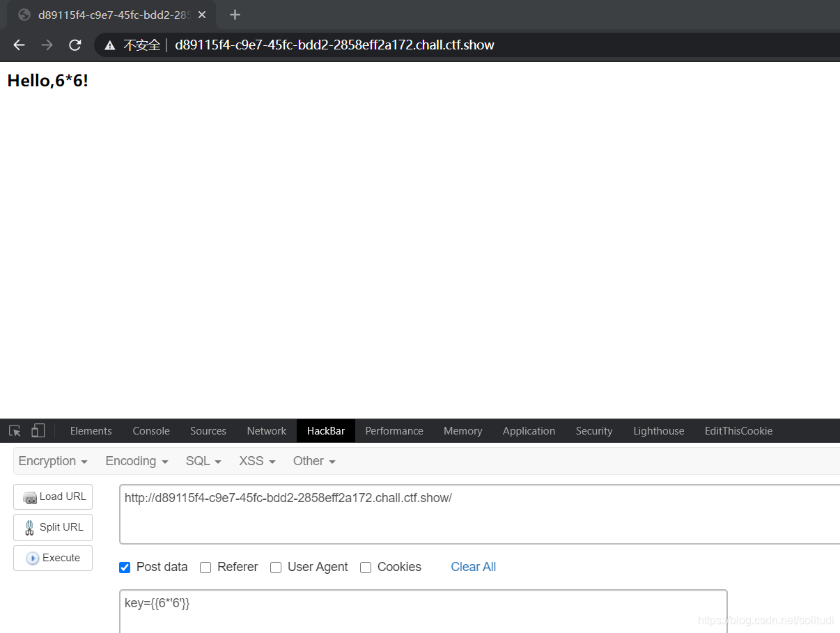
Task: Reload the current page
Action: [x=75, y=45]
